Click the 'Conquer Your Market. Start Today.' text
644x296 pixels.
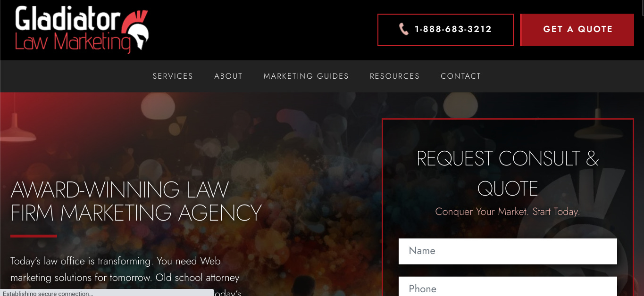(508, 212)
